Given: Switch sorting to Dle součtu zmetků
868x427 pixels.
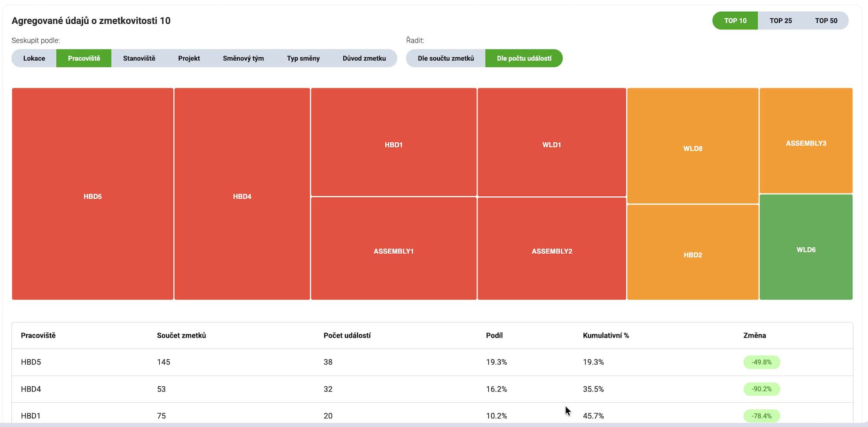Looking at the screenshot, I should [x=446, y=58].
